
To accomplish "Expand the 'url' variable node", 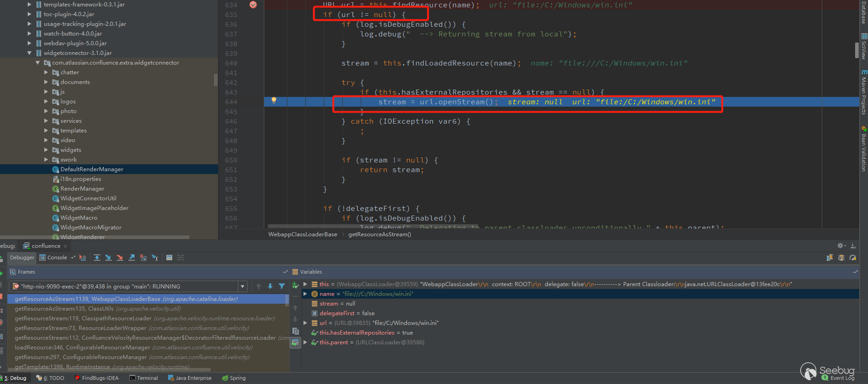I will (305, 323).
